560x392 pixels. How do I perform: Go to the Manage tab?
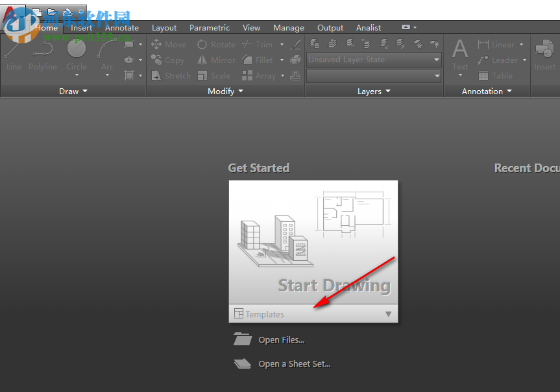[289, 28]
